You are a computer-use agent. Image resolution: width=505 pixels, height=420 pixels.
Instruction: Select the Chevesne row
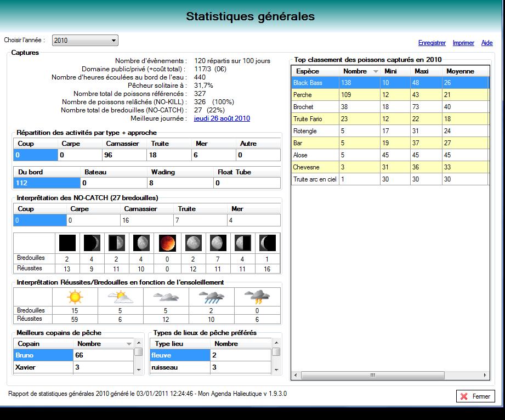390,167
